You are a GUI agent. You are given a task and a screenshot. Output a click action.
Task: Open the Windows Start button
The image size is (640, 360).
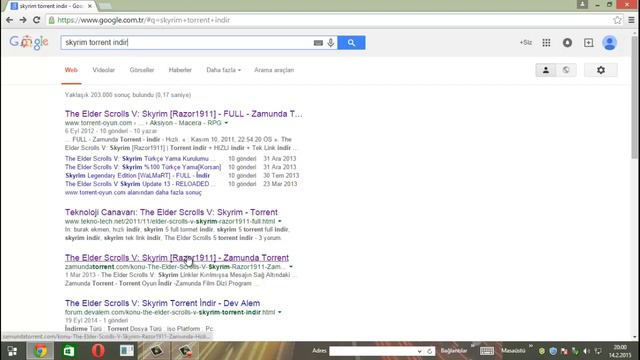click(x=12, y=351)
